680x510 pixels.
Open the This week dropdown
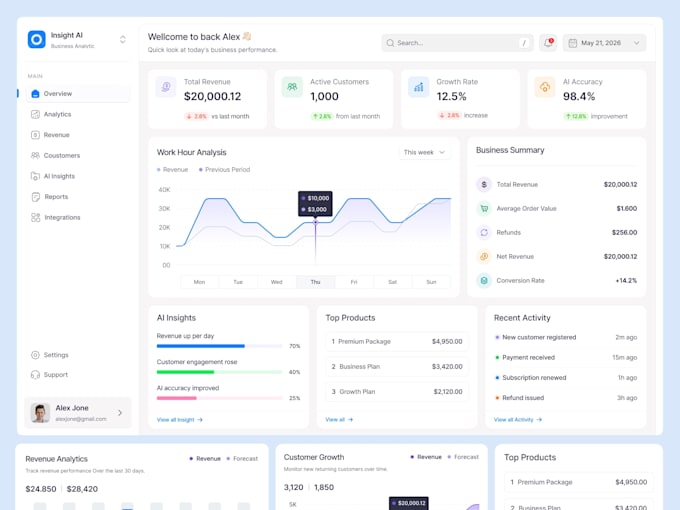click(424, 152)
